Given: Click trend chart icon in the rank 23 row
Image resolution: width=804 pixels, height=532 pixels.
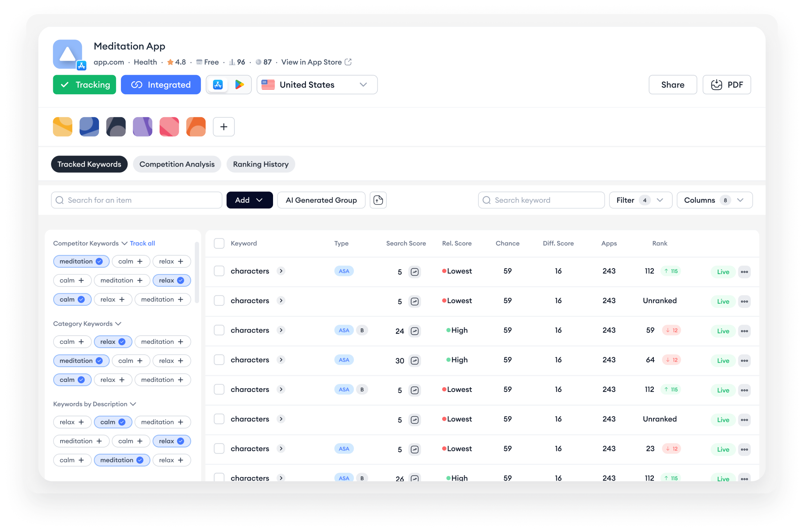Looking at the screenshot, I should click(x=414, y=450).
